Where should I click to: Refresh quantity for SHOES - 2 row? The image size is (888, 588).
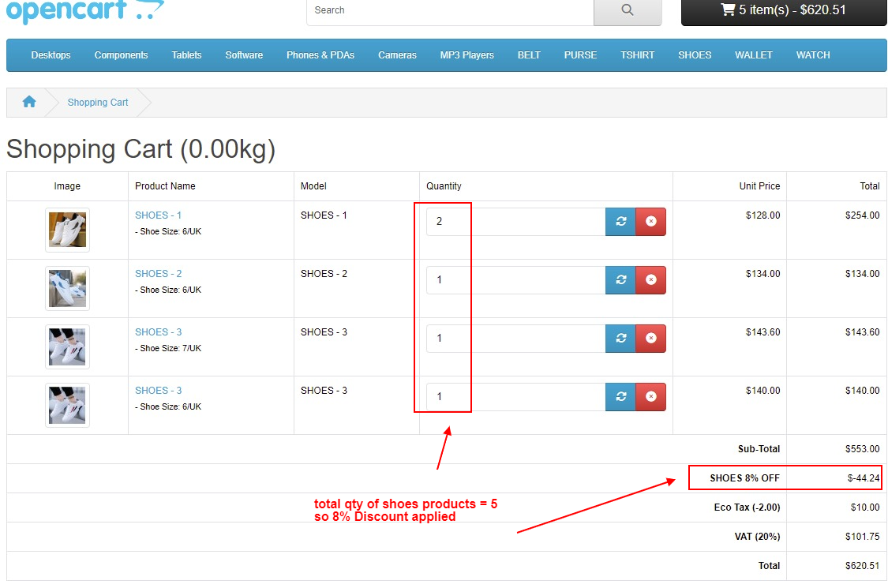click(x=620, y=280)
